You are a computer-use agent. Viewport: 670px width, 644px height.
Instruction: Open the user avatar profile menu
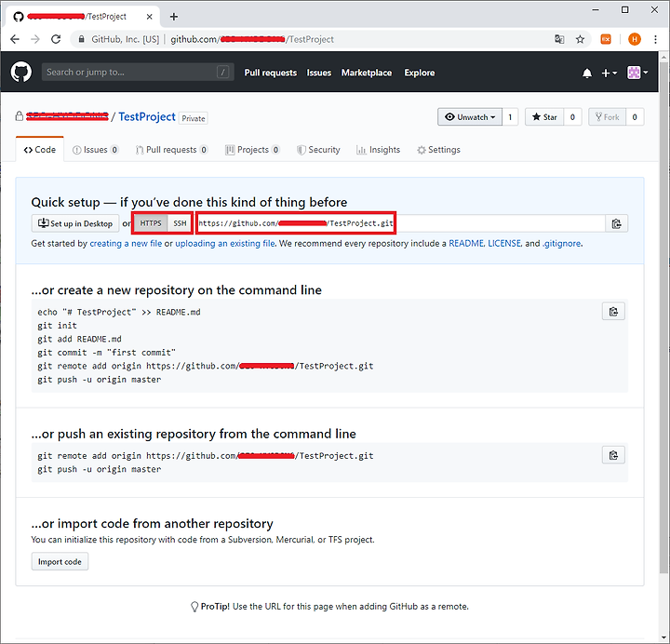(637, 73)
